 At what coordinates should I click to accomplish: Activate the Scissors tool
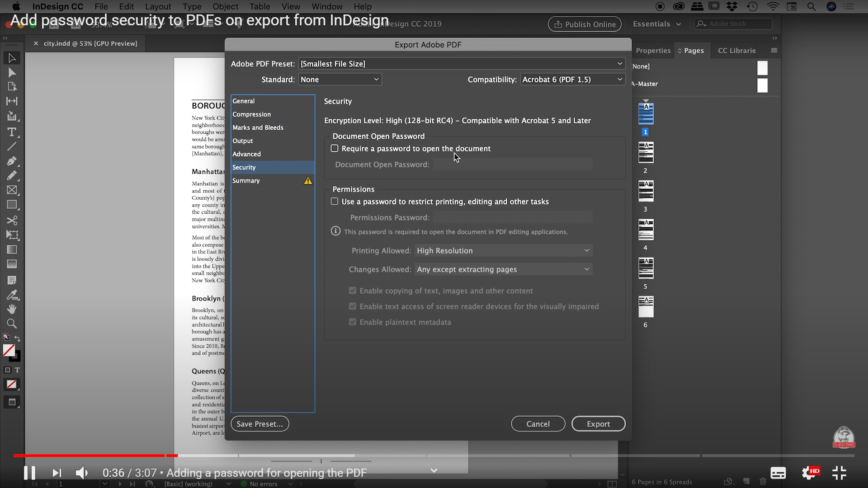(12, 221)
